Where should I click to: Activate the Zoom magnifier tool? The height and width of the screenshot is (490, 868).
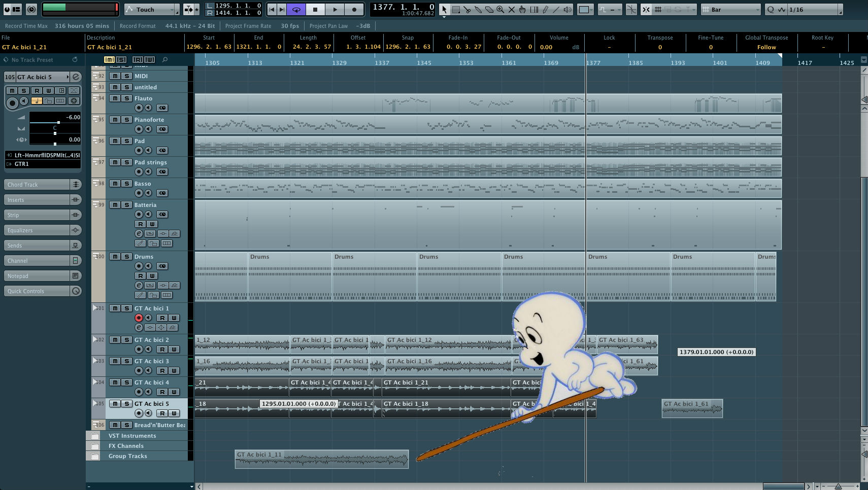500,9
